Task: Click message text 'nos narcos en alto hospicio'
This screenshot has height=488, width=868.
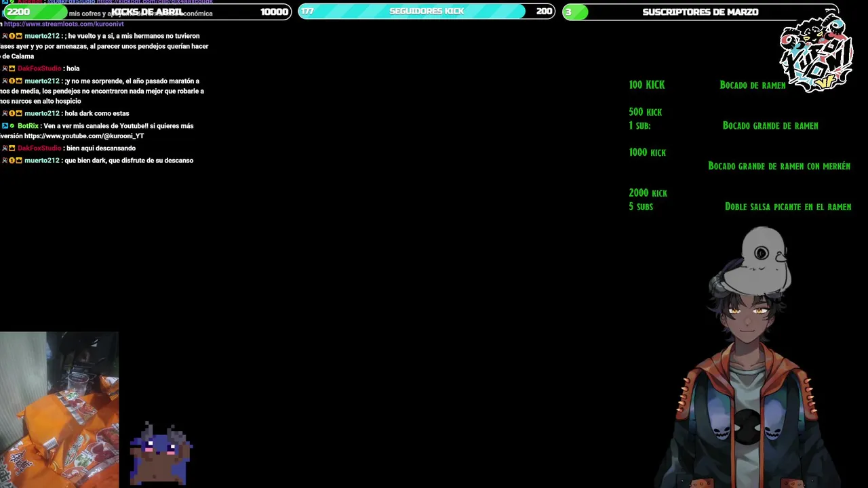Action: [41, 102]
